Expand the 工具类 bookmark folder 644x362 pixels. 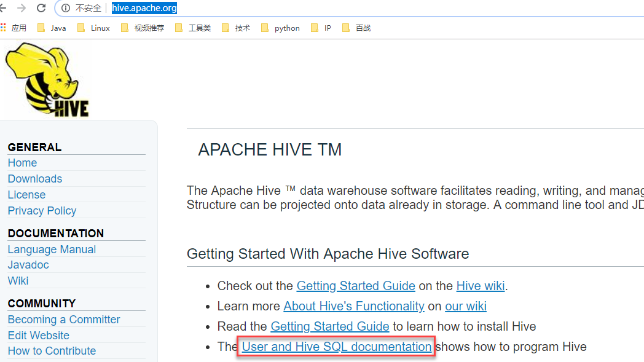pyautogui.click(x=198, y=27)
